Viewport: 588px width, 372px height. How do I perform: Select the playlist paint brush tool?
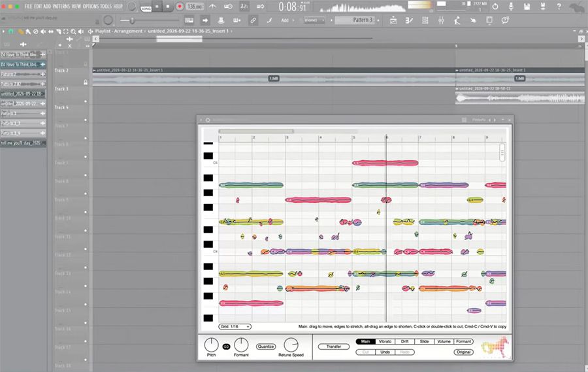(28, 31)
